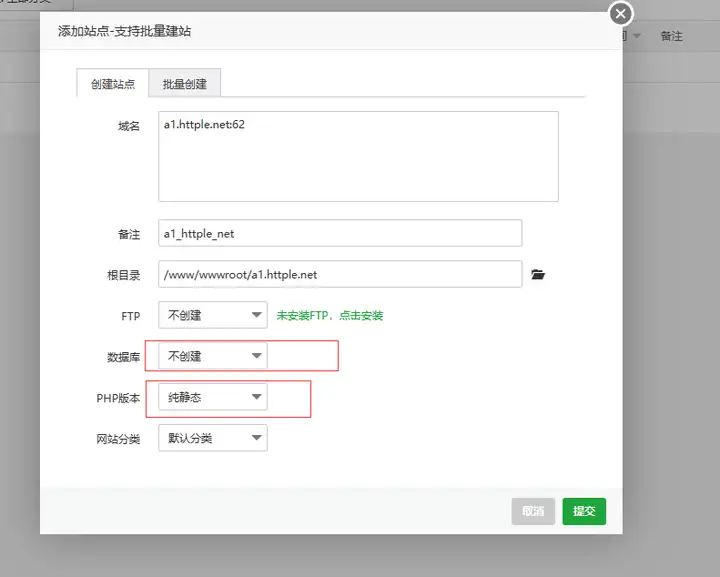
Task: Open the folder browser for the 根目录 path
Action: (x=538, y=274)
